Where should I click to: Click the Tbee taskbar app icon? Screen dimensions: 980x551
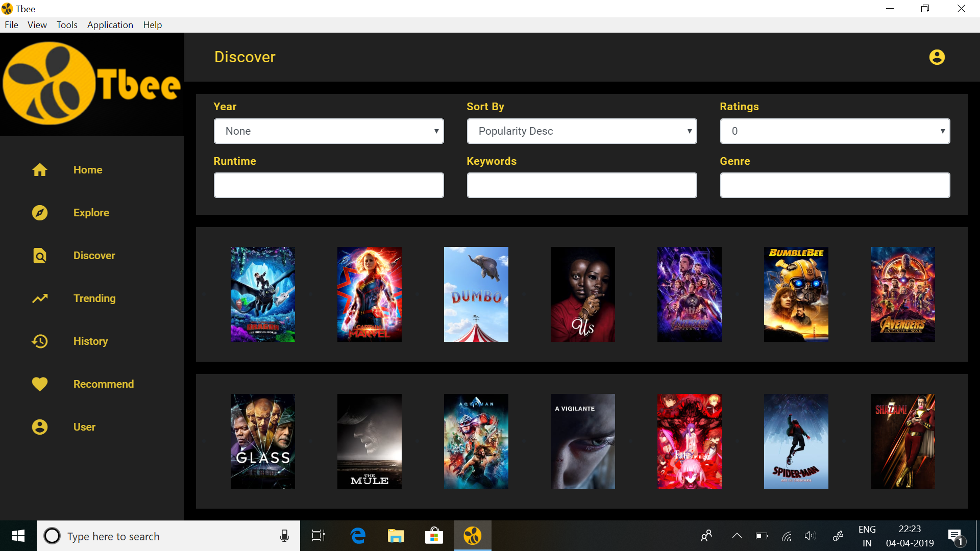tap(473, 536)
